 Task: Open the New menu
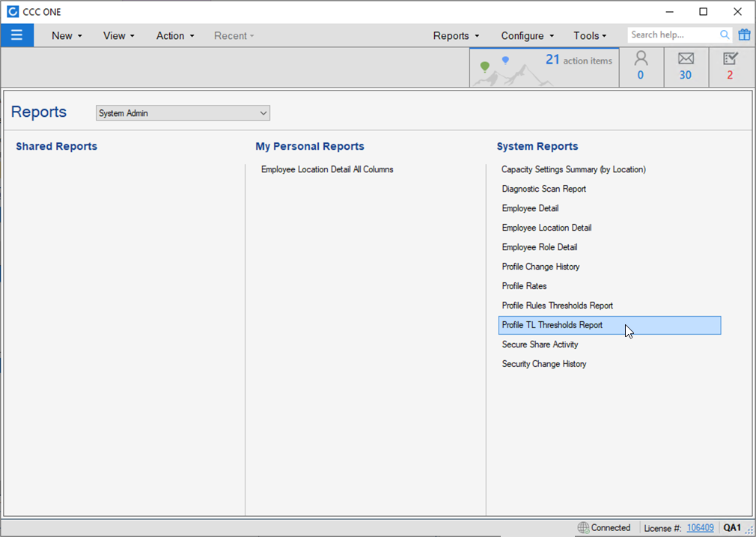point(67,36)
